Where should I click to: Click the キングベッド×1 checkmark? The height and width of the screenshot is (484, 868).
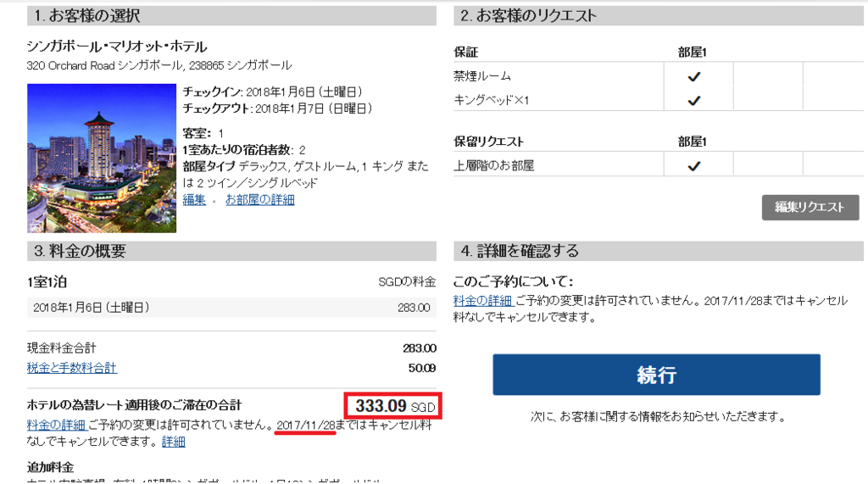pyautogui.click(x=693, y=101)
